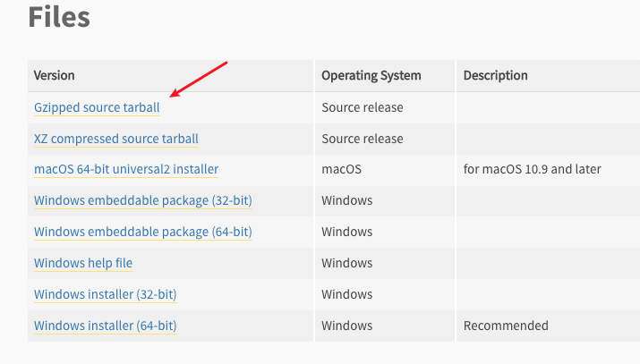640x364 pixels.
Task: Click the Files section heading
Action: coord(59,17)
